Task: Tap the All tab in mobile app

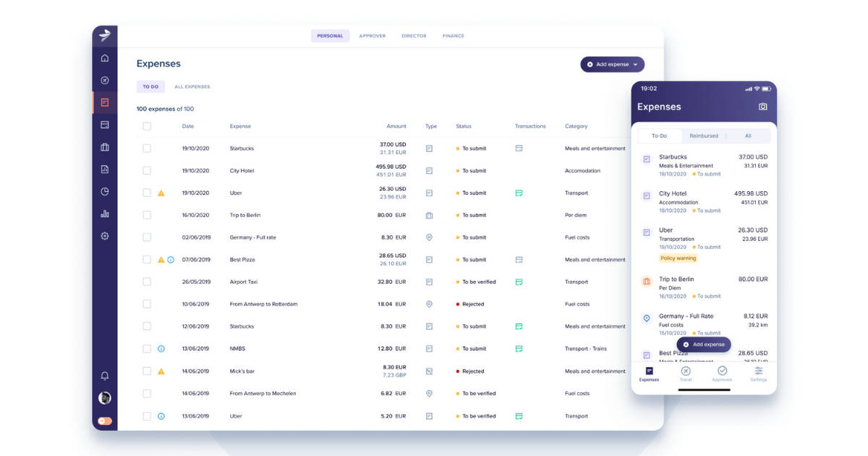Action: [x=748, y=136]
